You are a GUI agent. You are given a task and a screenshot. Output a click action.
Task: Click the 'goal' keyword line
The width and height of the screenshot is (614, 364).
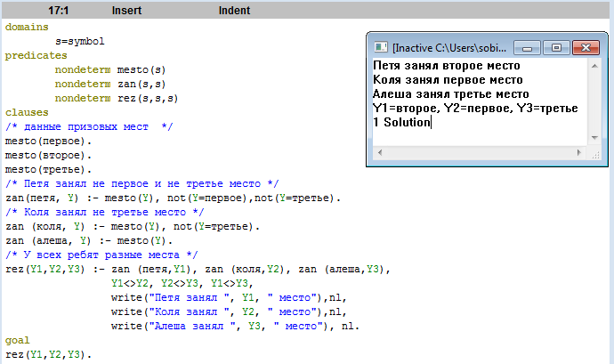point(17,341)
